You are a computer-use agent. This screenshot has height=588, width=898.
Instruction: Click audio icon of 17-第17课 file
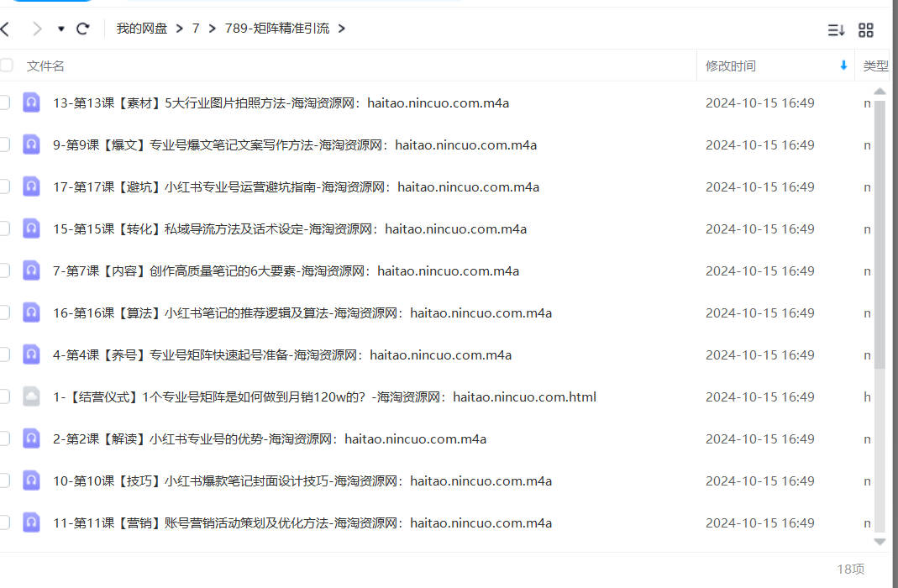click(x=31, y=186)
